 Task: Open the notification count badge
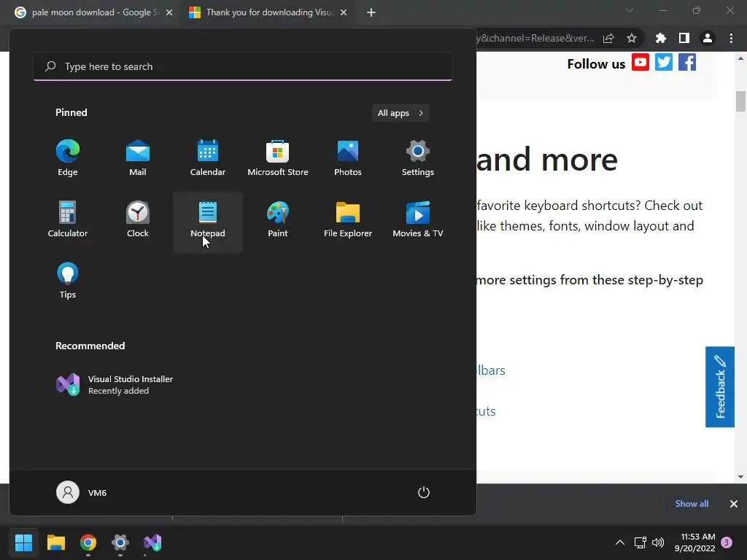[x=727, y=542]
